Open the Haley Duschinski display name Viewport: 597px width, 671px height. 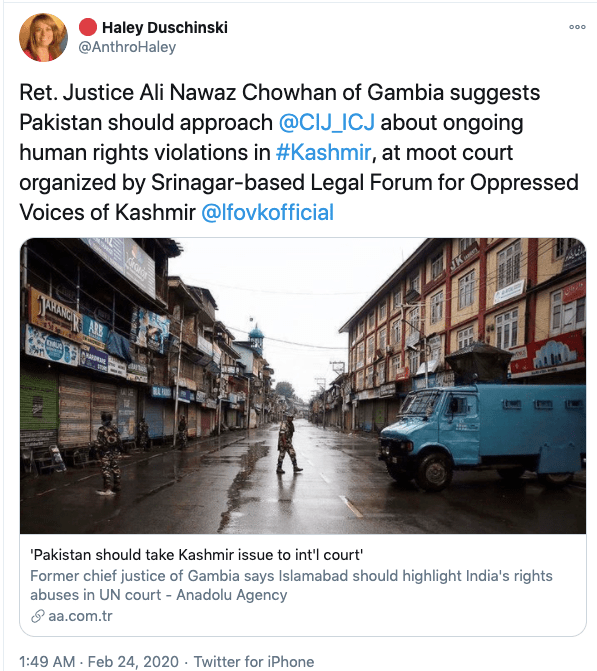[x=165, y=27]
